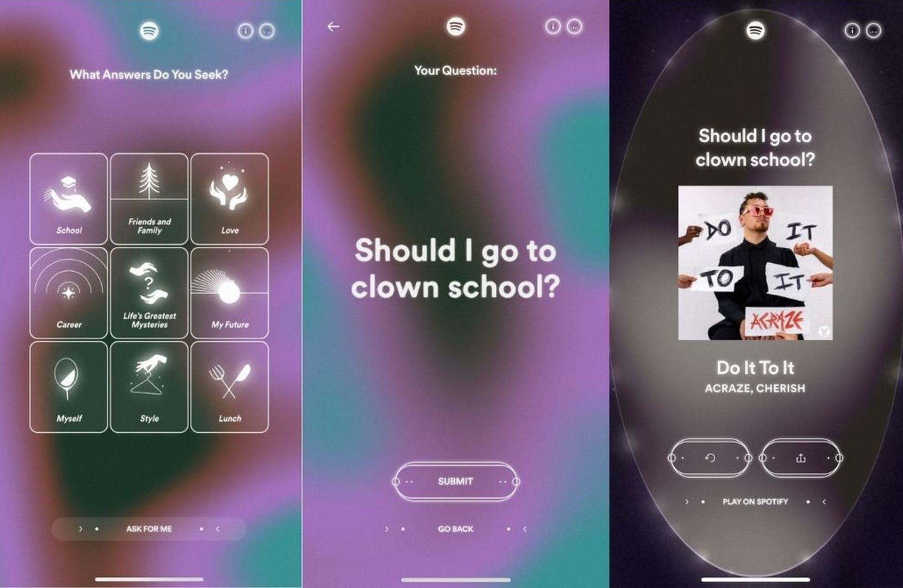Click Submit to confirm the question
Image resolution: width=903 pixels, height=588 pixels.
(x=451, y=479)
